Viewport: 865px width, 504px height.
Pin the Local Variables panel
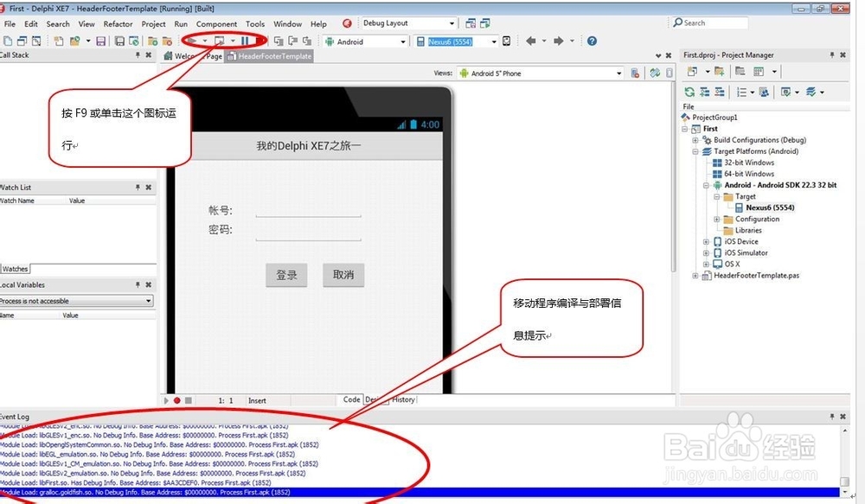[x=138, y=284]
